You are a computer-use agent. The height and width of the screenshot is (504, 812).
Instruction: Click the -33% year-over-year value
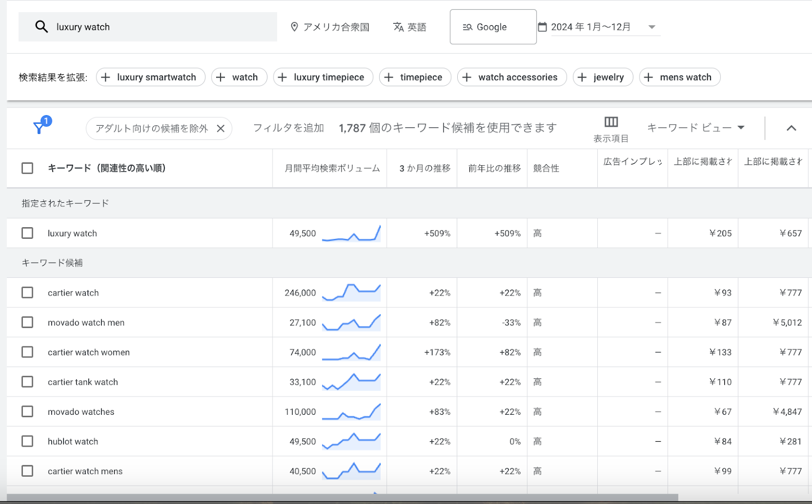pyautogui.click(x=511, y=322)
